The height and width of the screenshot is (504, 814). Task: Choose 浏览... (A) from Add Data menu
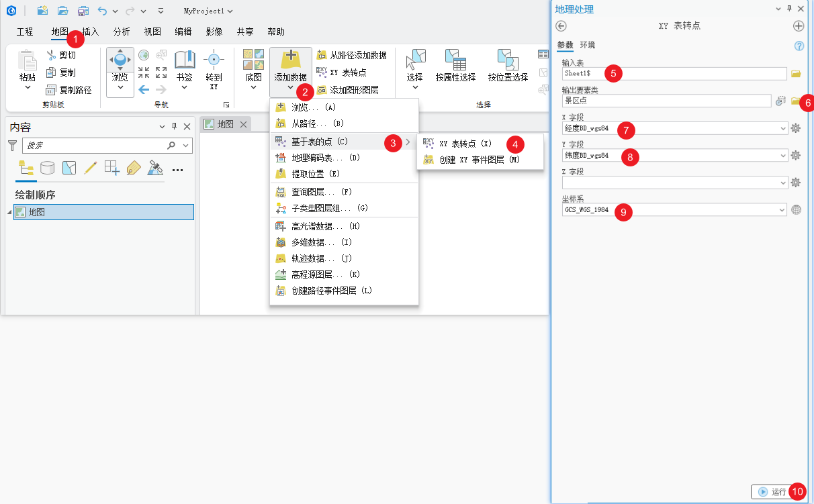[x=344, y=107]
